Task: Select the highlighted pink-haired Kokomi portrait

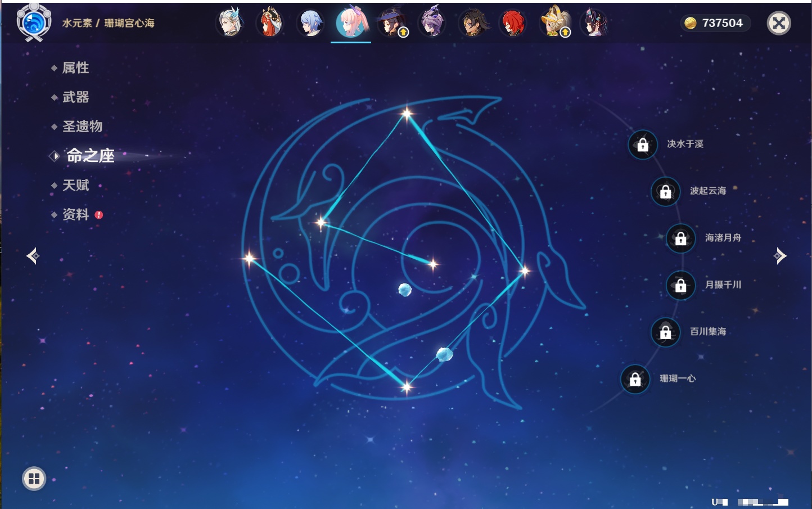Action: pyautogui.click(x=351, y=22)
